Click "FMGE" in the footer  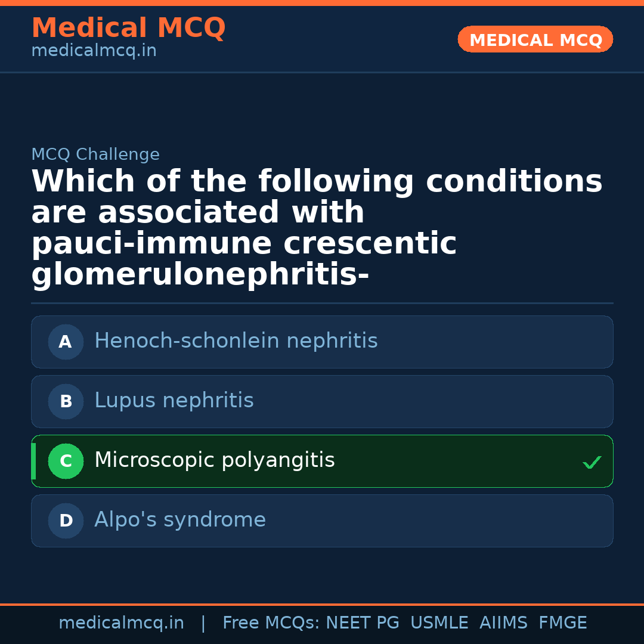click(562, 623)
